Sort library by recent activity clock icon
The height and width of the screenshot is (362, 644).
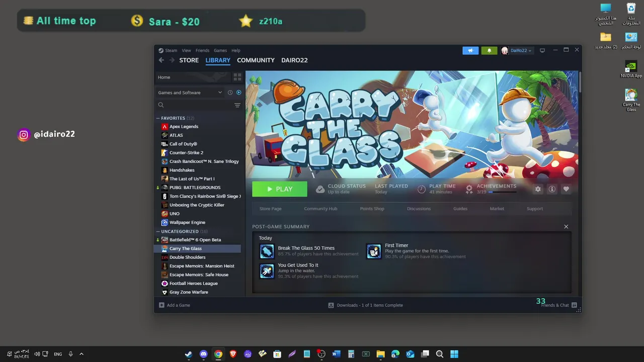coord(230,93)
